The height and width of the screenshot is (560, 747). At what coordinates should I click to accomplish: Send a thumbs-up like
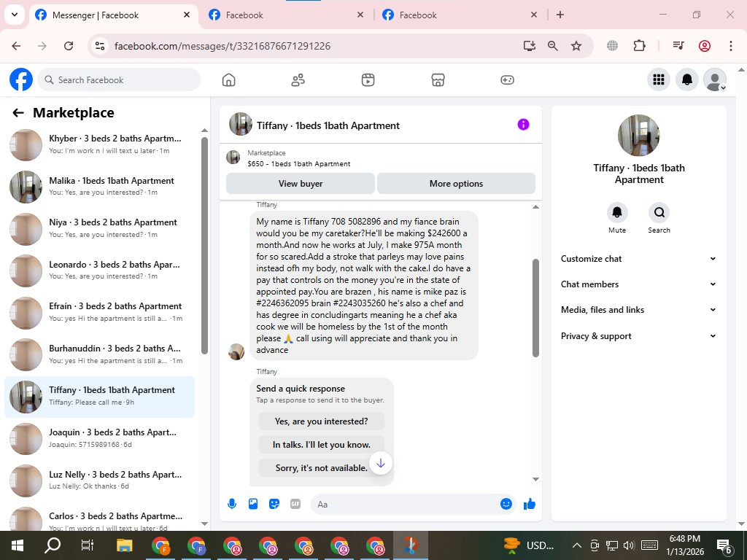530,504
